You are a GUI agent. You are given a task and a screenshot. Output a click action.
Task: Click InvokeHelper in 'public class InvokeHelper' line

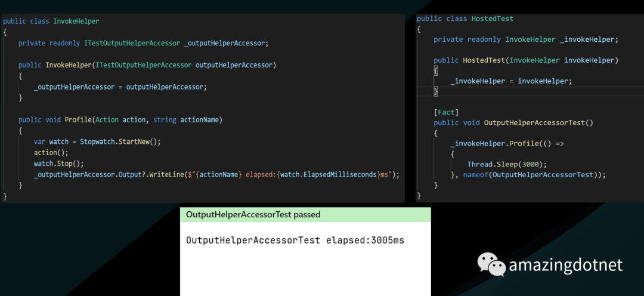76,21
